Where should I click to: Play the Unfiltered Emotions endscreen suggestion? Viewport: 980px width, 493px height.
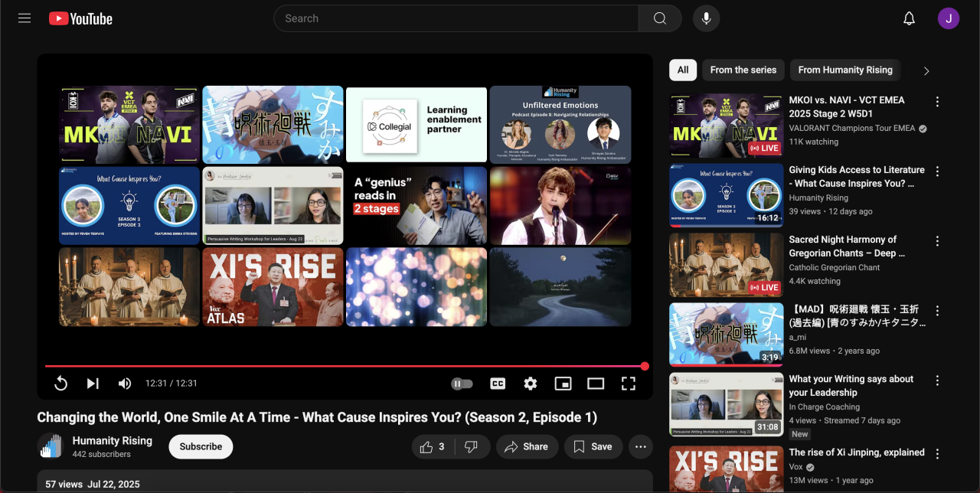pos(560,125)
